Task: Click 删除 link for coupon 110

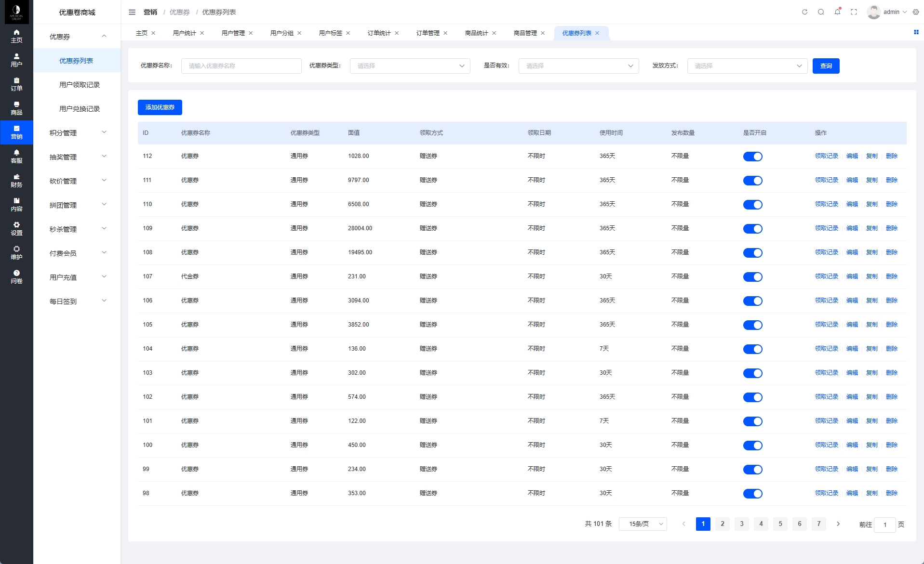Action: [x=891, y=204]
